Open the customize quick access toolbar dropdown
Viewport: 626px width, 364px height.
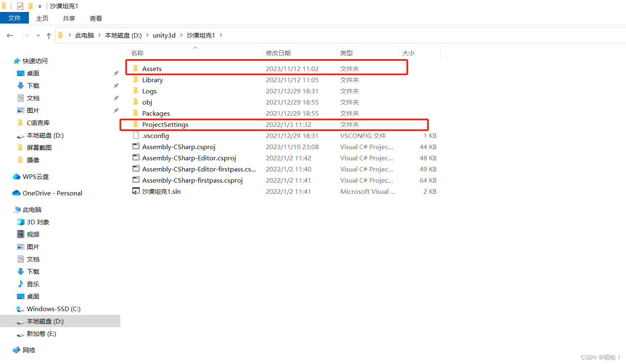tap(40, 6)
